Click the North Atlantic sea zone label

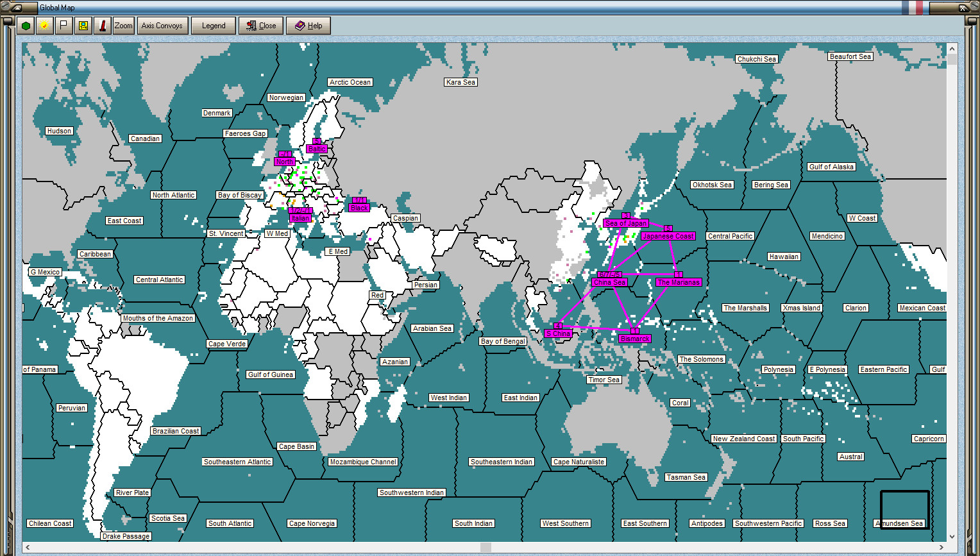click(173, 195)
